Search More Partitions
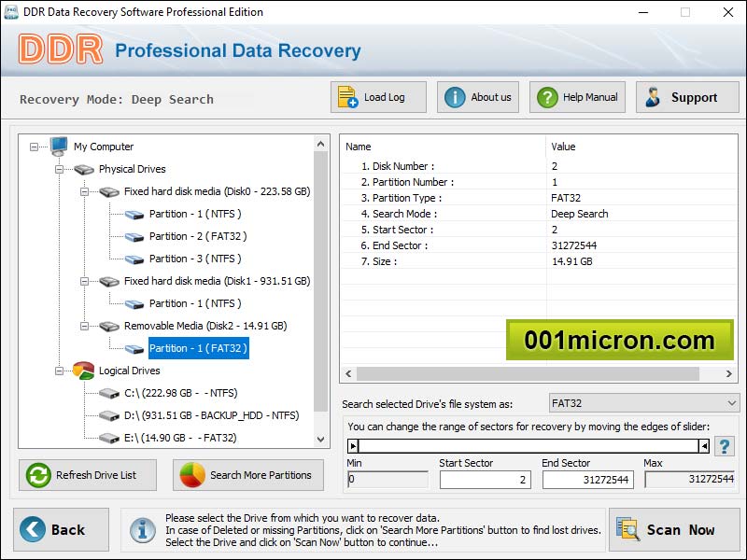This screenshot has height=560, width=747. click(248, 475)
